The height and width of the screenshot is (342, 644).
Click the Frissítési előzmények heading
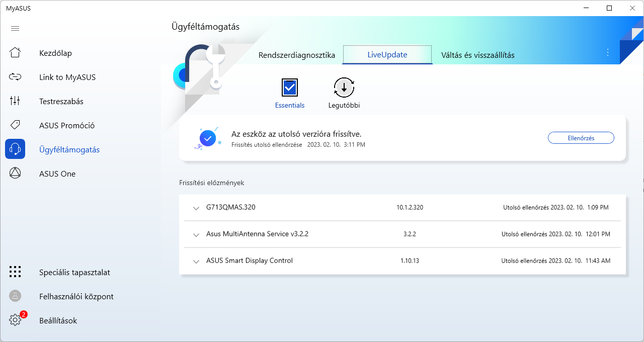point(212,183)
